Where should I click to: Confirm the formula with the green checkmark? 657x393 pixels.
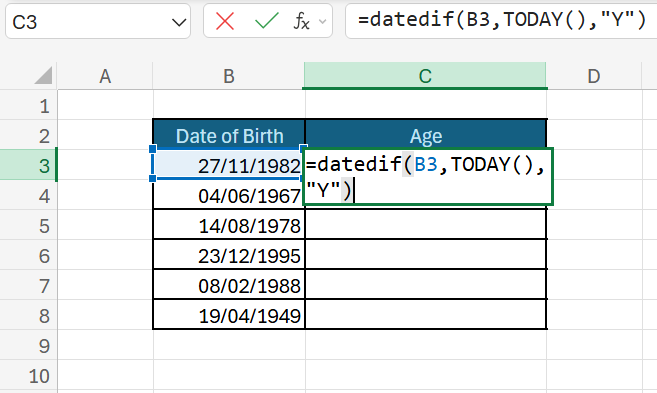click(266, 21)
